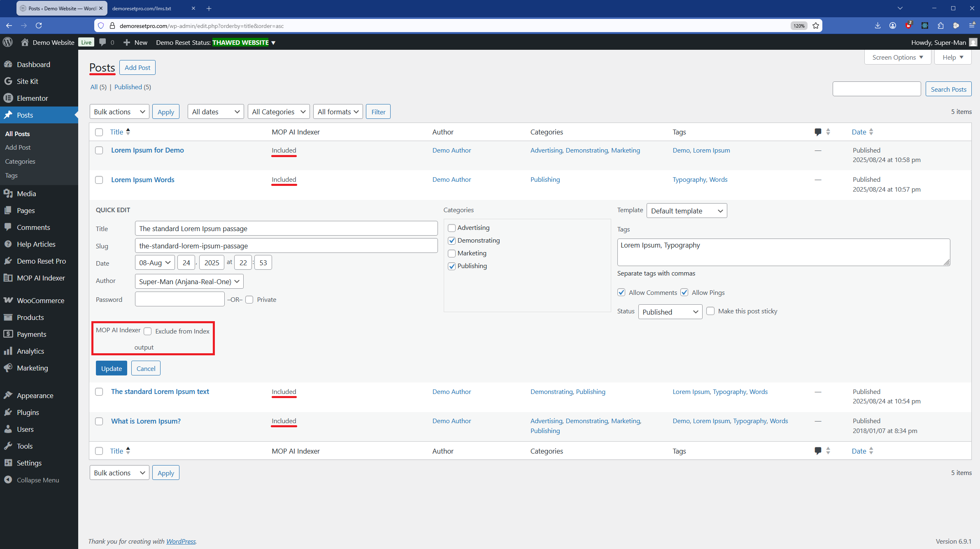Open the Default template dropdown
Screen dimensions: 980x549
[x=686, y=211]
